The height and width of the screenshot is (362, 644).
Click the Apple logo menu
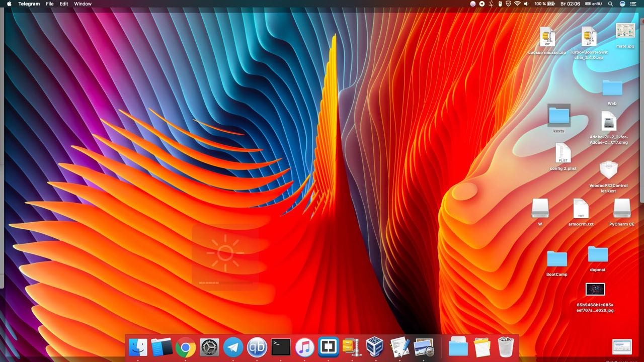click(x=9, y=4)
